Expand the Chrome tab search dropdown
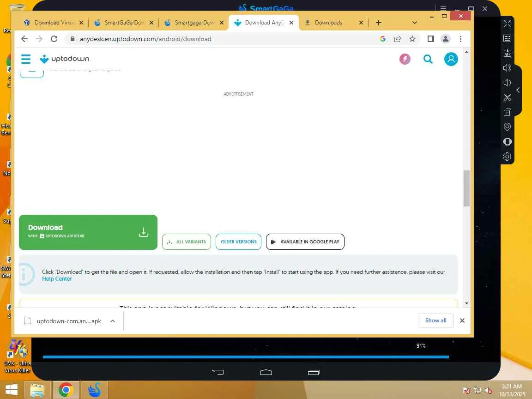 (415, 23)
